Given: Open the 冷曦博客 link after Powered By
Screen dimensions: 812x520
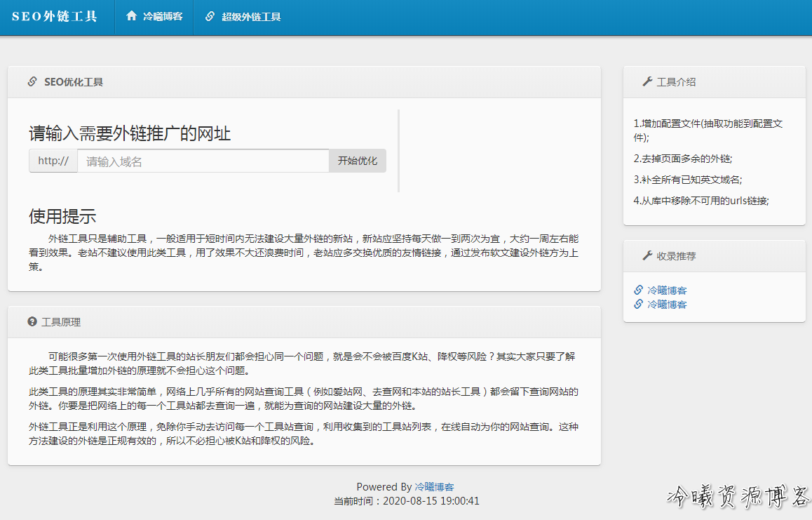Looking at the screenshot, I should [434, 487].
